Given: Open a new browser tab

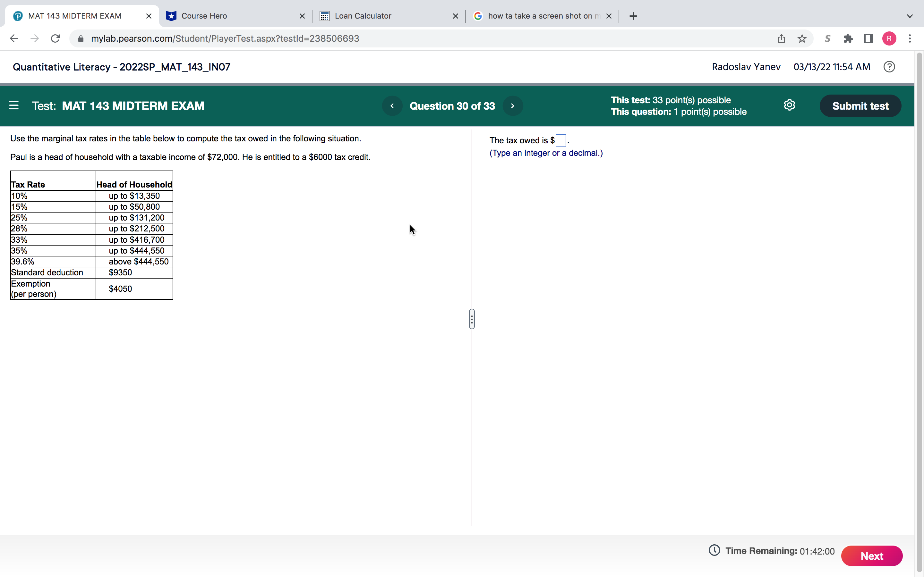Looking at the screenshot, I should pyautogui.click(x=633, y=16).
